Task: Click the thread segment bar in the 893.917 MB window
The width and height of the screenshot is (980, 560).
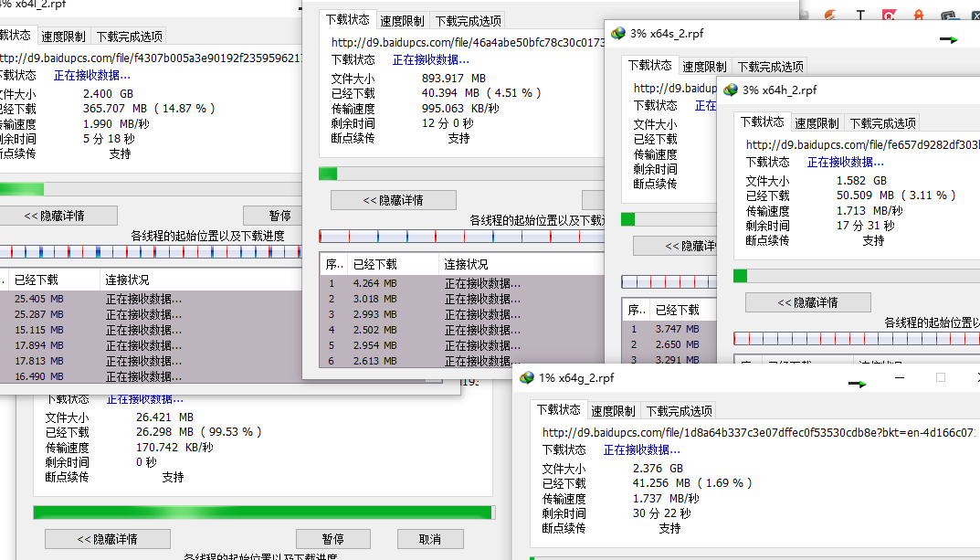Action: pyautogui.click(x=461, y=237)
